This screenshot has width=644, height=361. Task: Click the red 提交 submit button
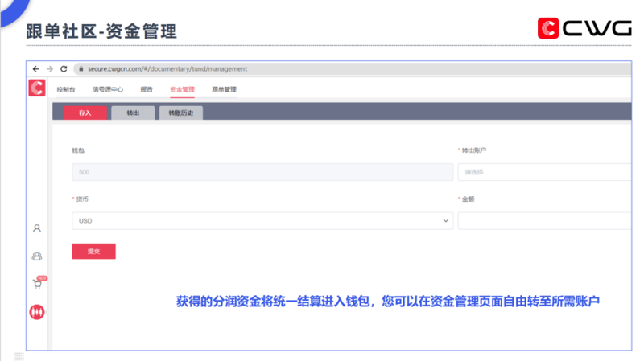(93, 252)
